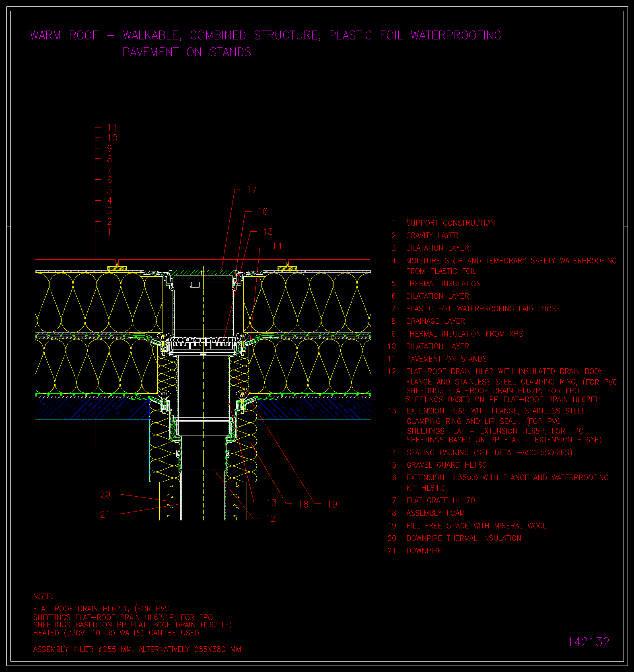634x672 pixels.
Task: Click note line 'FLAT-ROOF DRAIN HL62.1, (FOR PVC'
Action: [x=101, y=609]
